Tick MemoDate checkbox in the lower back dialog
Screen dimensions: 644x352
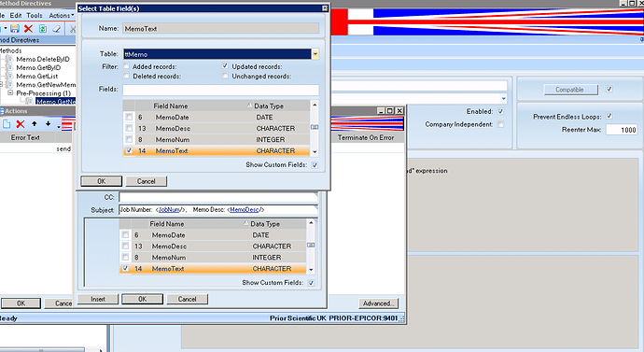coord(125,235)
